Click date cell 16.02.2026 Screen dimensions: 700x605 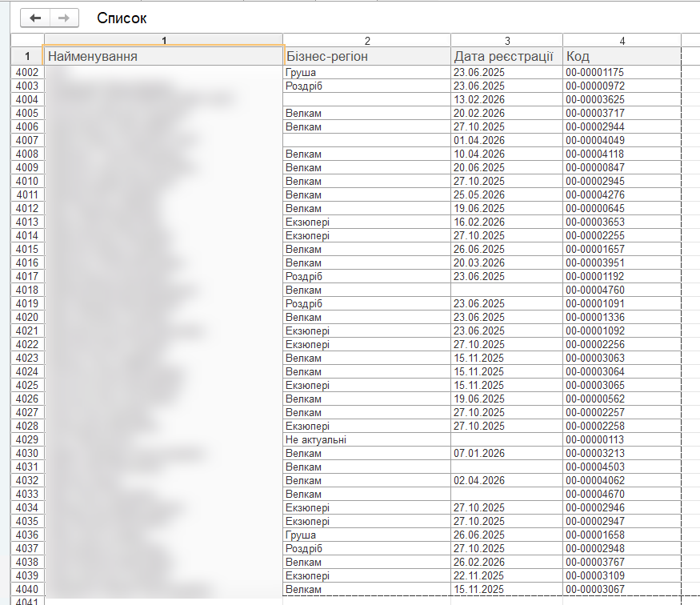click(x=506, y=222)
